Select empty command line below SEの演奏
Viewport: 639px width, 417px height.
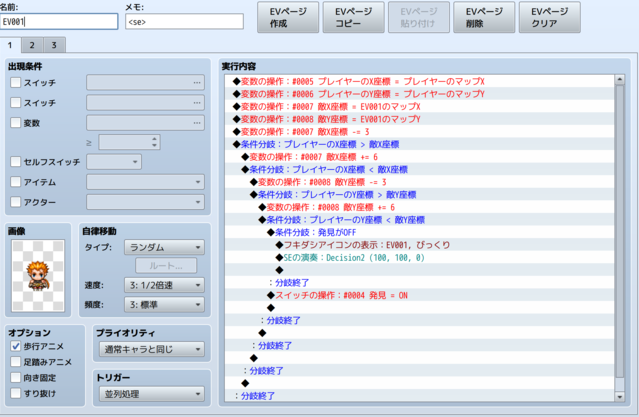point(420,270)
